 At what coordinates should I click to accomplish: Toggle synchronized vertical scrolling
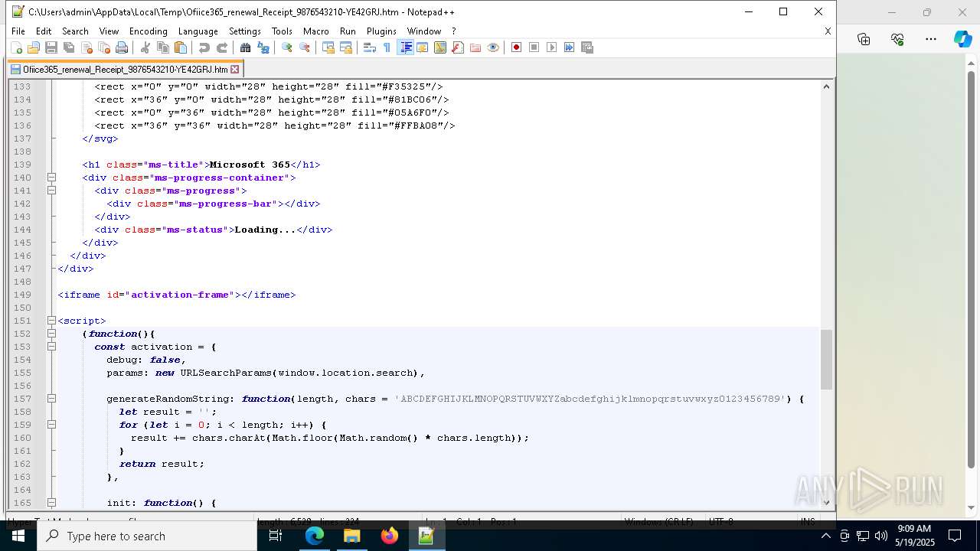(328, 47)
